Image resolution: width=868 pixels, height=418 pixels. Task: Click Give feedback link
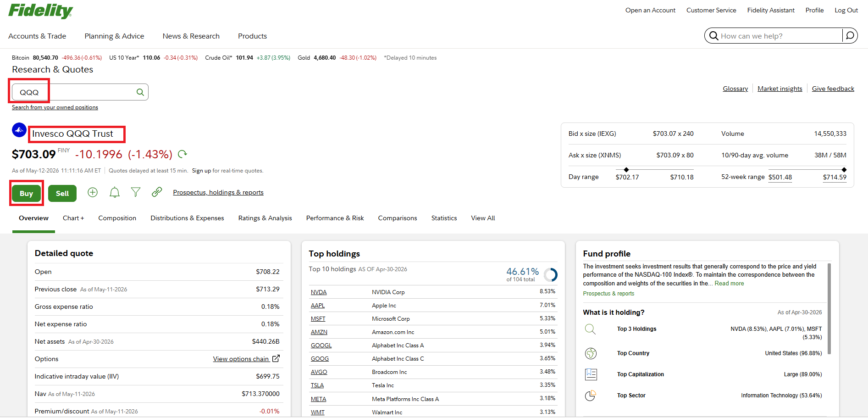click(833, 89)
